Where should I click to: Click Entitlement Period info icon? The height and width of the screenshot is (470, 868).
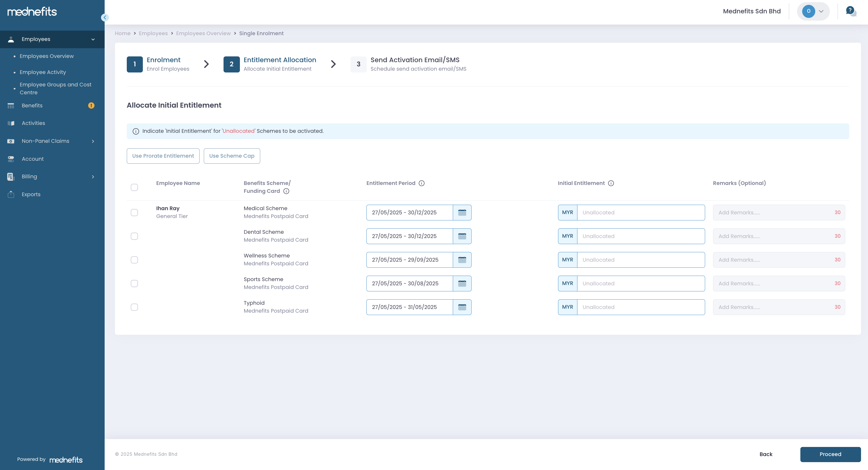422,183
